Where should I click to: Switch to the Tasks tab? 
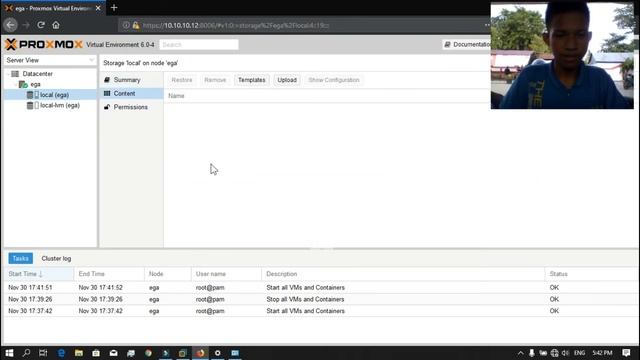point(20,258)
